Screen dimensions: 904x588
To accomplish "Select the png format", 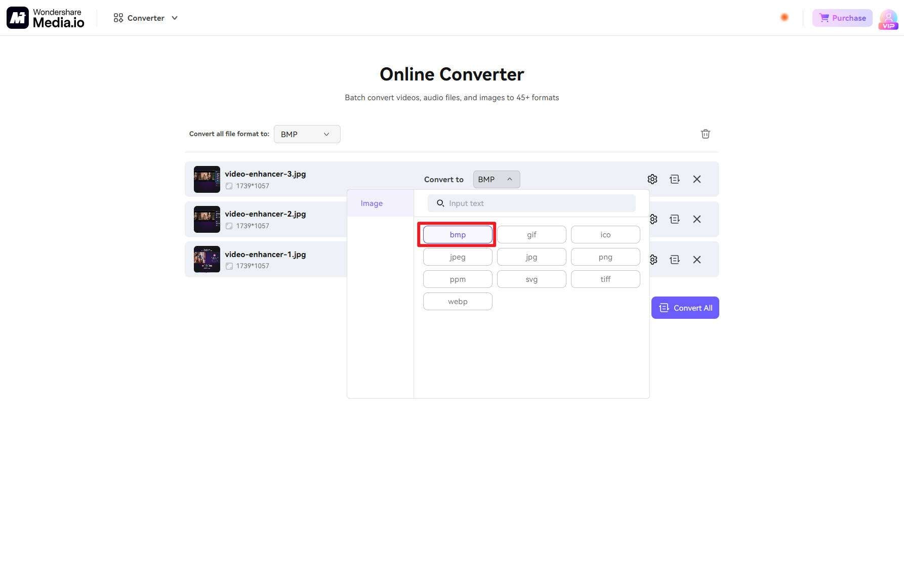I will pos(605,257).
